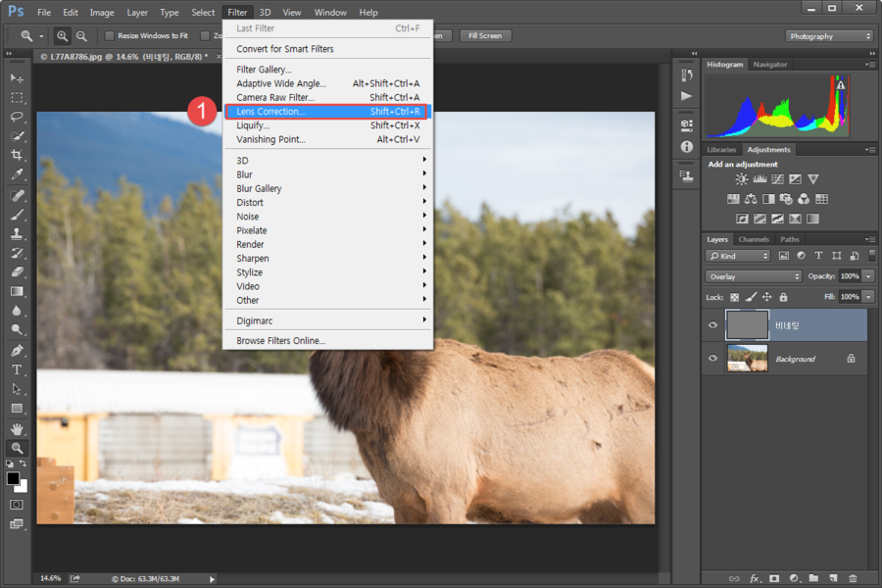Select the History Brush tool
Screen dimensions: 882x588
coord(17,253)
